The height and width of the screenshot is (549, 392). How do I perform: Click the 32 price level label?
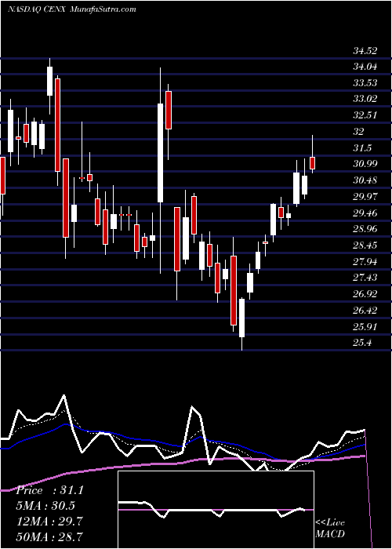pyautogui.click(x=358, y=132)
